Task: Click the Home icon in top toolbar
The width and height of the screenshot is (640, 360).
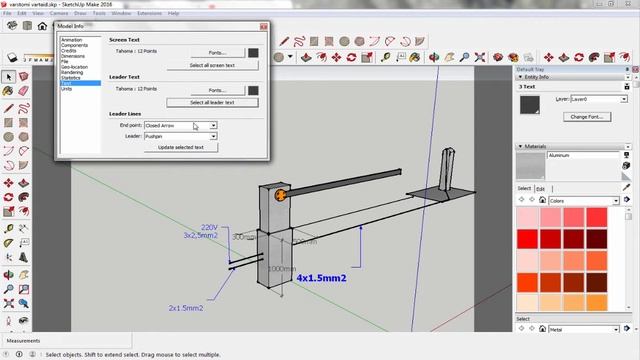Action: click(42, 26)
